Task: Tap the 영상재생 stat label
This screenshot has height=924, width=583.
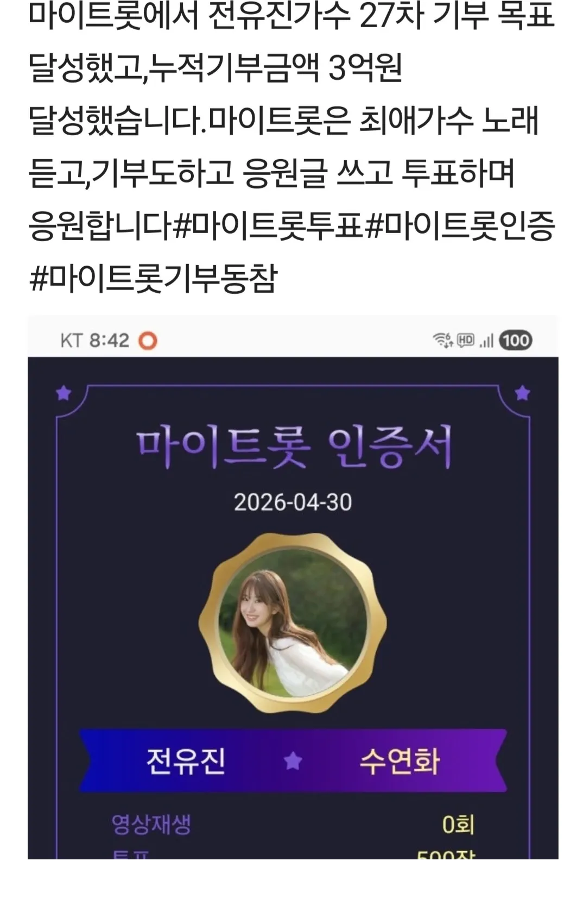Action: (x=151, y=824)
